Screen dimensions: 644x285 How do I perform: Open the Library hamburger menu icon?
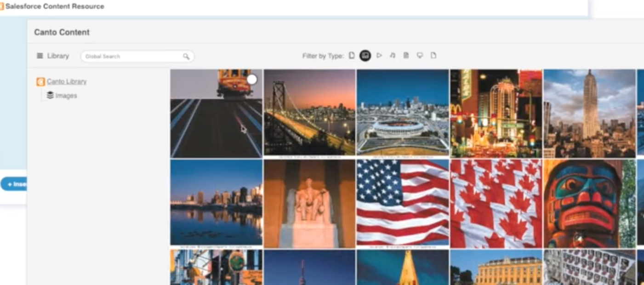coord(40,56)
